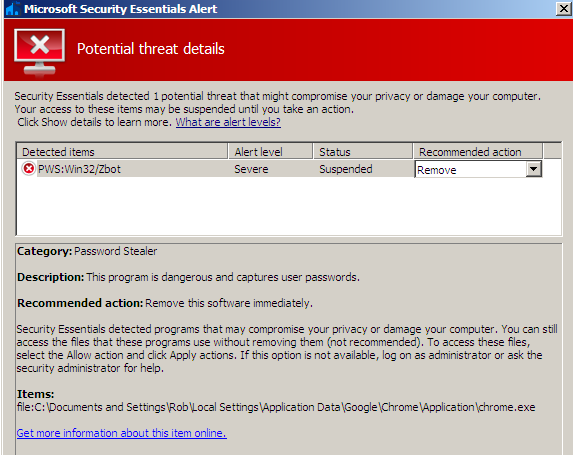Click the red X icon beside PWS:Win32/Zbot
573x455 pixels.
[x=29, y=169]
